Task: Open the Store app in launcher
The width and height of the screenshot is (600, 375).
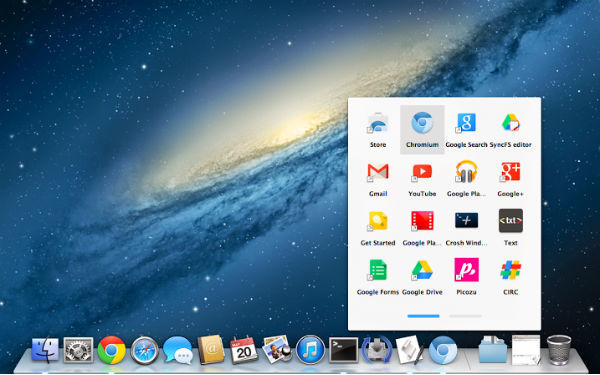Action: (378, 123)
